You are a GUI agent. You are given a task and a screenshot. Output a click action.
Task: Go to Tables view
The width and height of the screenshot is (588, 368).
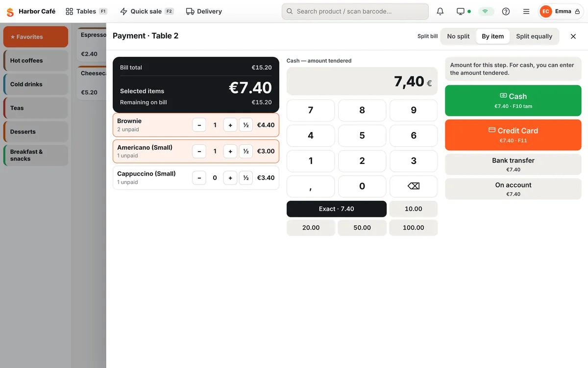[86, 11]
